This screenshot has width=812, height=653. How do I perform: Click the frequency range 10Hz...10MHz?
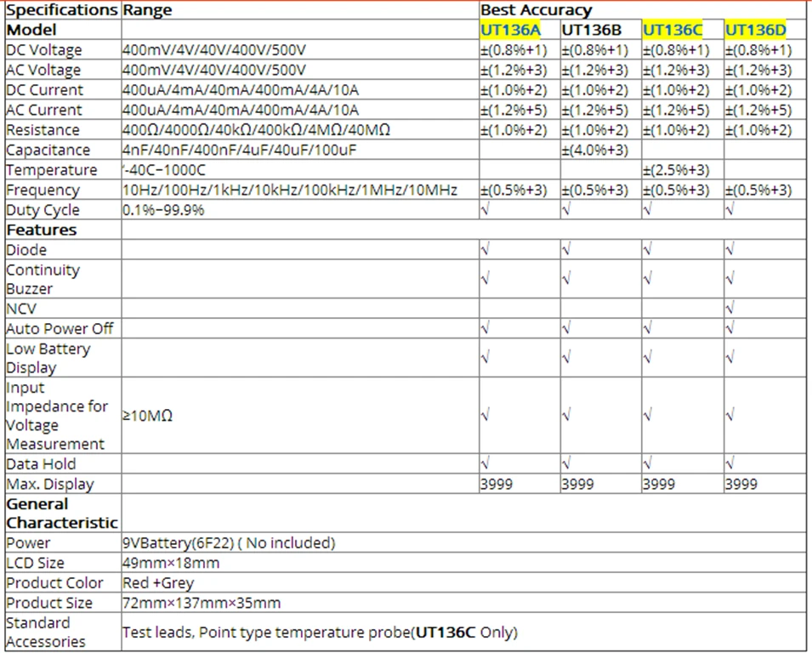[290, 190]
